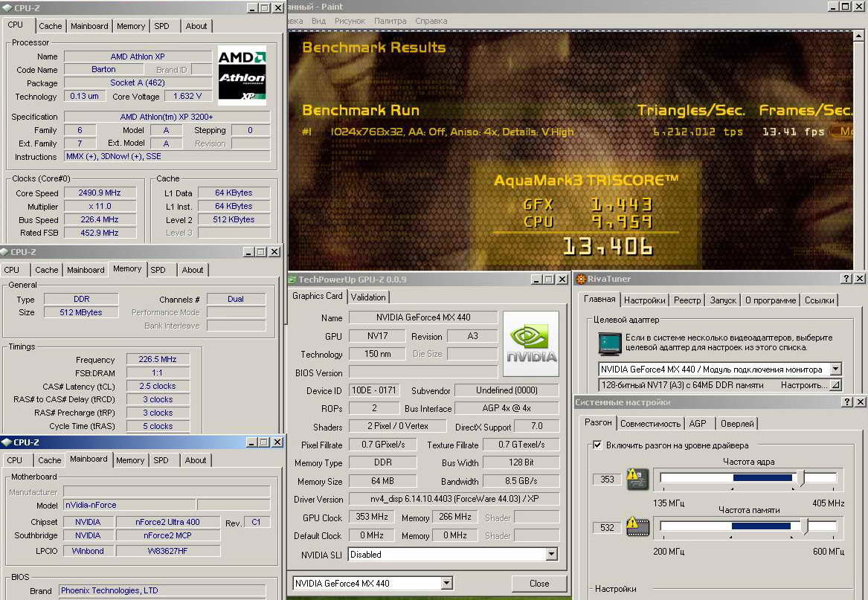The width and height of the screenshot is (868, 600).
Task: Open Вид menu in Paint
Action: pos(318,21)
